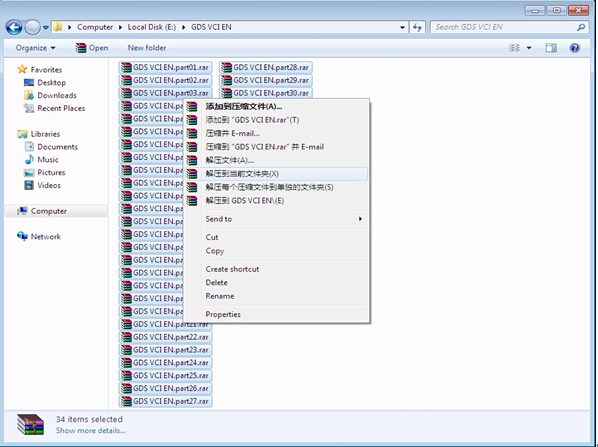Image resolution: width=598 pixels, height=447 pixels.
Task: Change view icon in toolbar
Action: pyautogui.click(x=514, y=48)
